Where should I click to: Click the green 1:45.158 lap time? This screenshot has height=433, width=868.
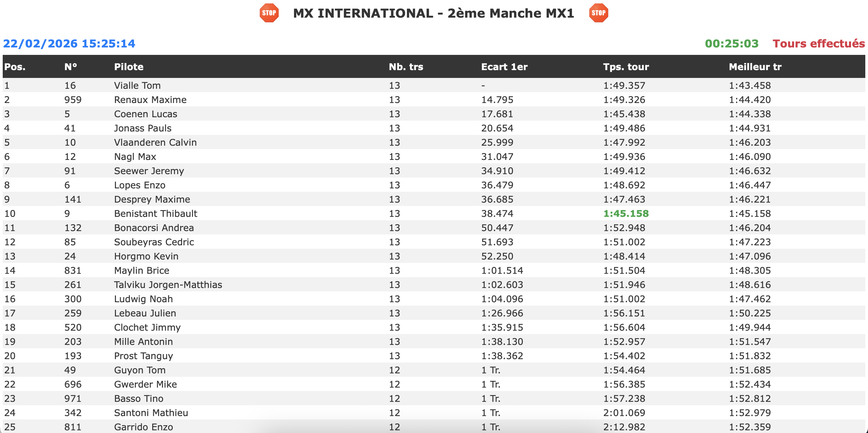tap(626, 213)
